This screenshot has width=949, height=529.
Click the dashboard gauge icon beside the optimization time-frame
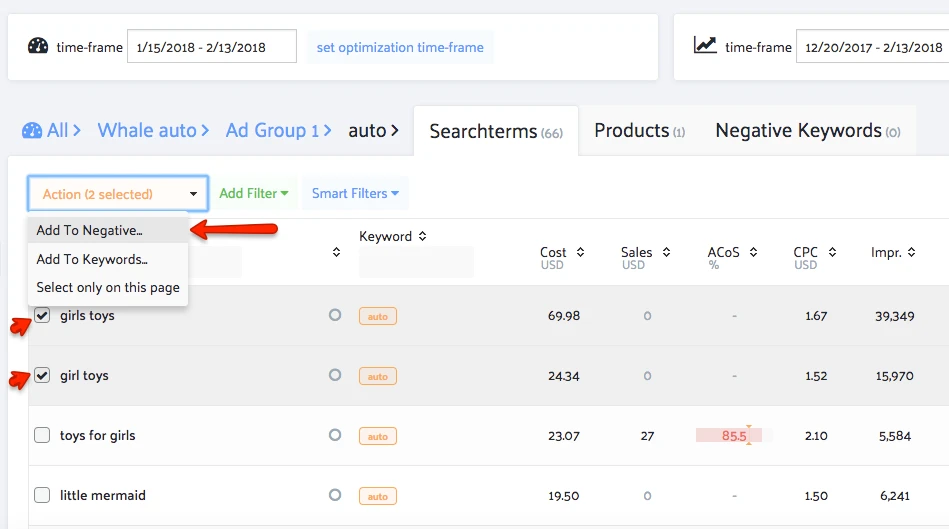pyautogui.click(x=38, y=46)
